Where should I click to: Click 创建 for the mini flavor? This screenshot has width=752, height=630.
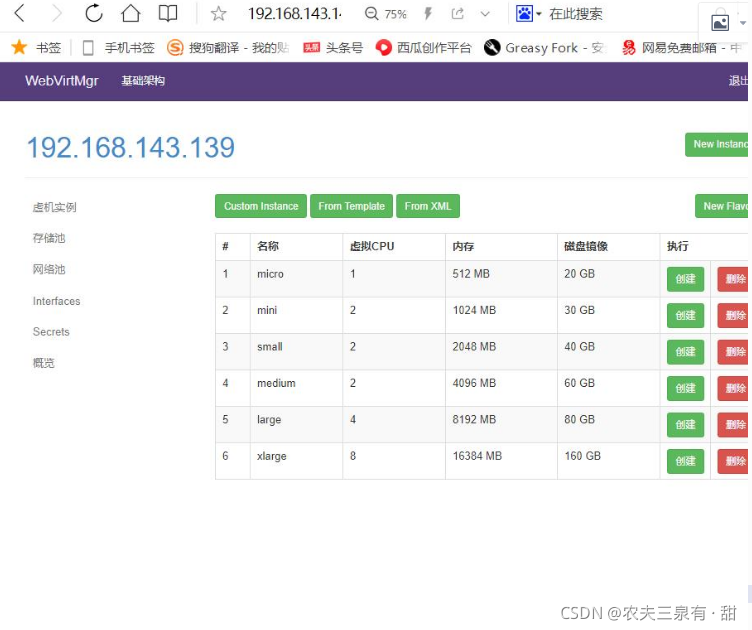click(x=685, y=315)
